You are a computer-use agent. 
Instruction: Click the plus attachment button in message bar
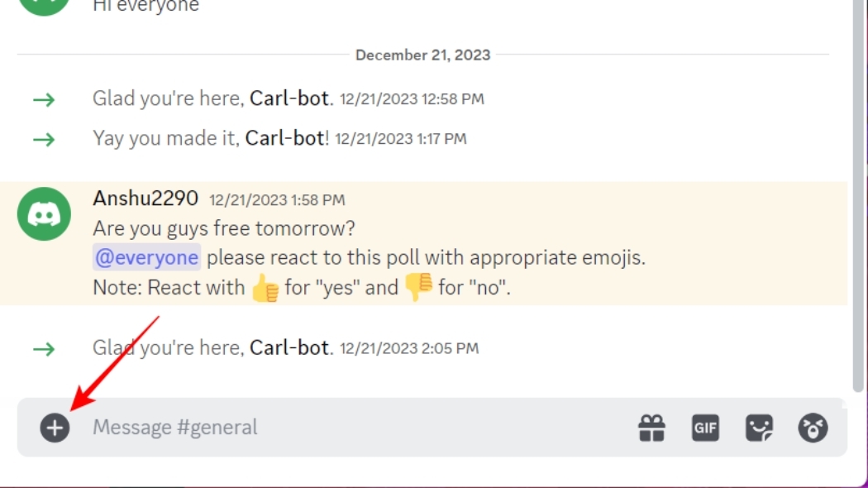click(55, 428)
